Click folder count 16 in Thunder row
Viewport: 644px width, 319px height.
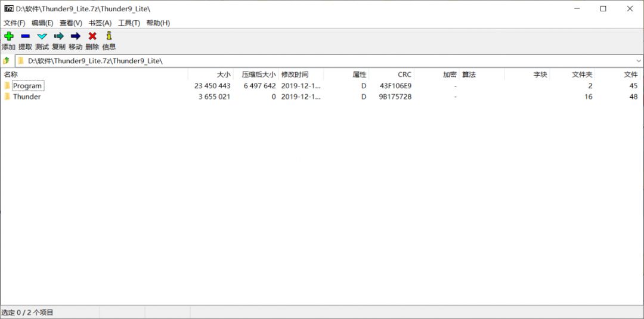coord(588,97)
